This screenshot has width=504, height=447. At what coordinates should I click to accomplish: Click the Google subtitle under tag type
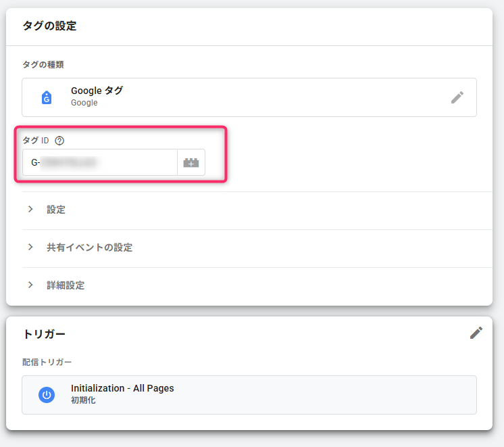click(84, 103)
